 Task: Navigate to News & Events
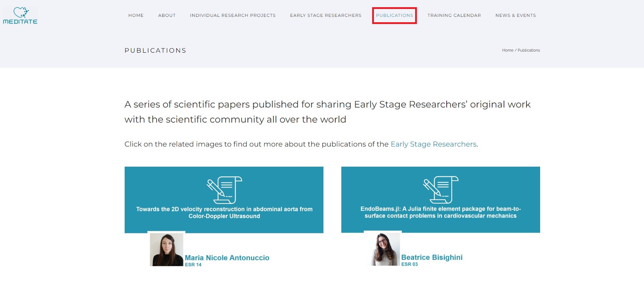coord(515,15)
